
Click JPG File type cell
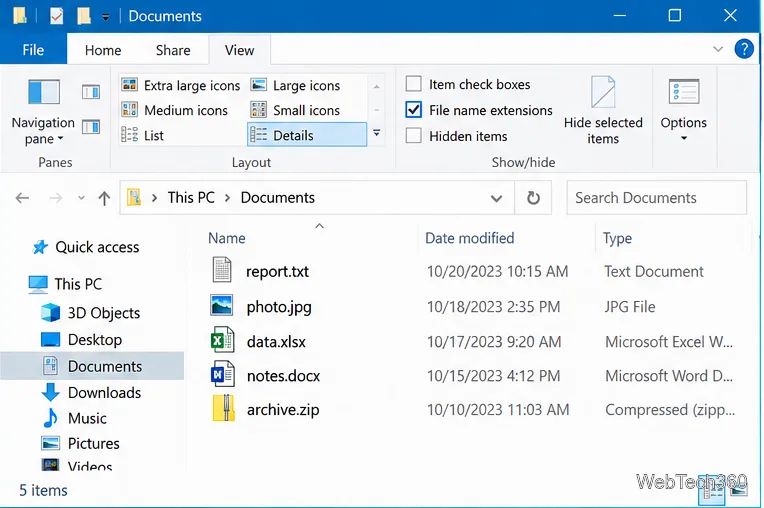(x=630, y=307)
